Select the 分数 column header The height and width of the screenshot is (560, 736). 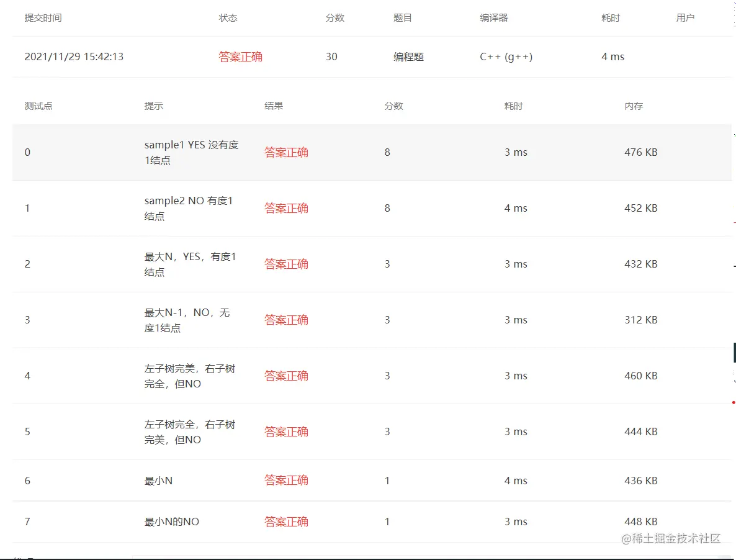coord(335,18)
